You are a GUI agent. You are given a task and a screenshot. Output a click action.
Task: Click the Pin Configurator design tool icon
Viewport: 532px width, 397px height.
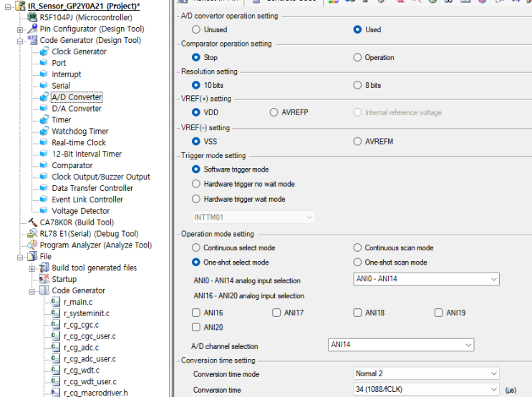[32, 29]
